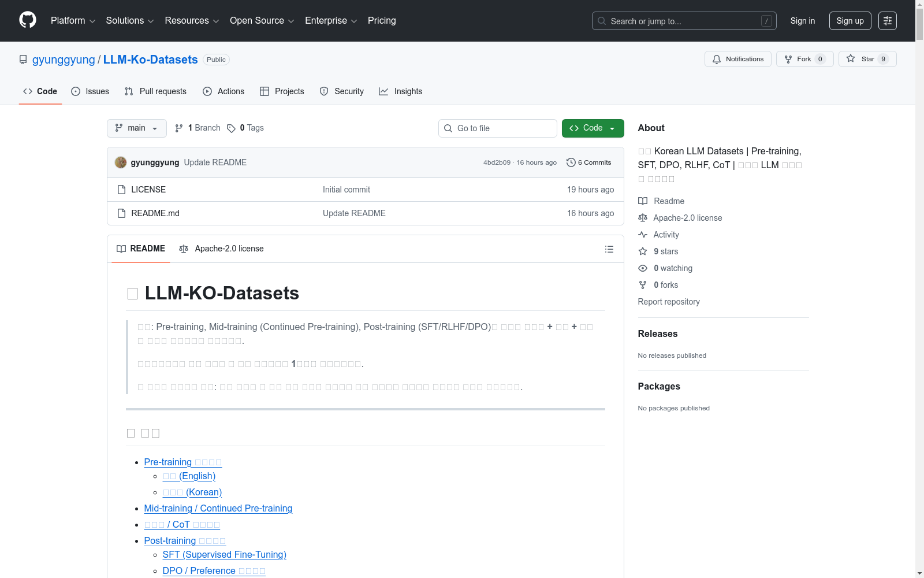The height and width of the screenshot is (578, 924).
Task: Click the Notifications bell button
Action: coord(737,59)
